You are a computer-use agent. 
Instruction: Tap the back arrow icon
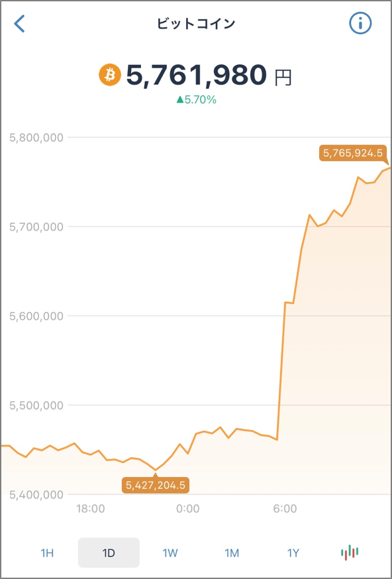pos(19,24)
